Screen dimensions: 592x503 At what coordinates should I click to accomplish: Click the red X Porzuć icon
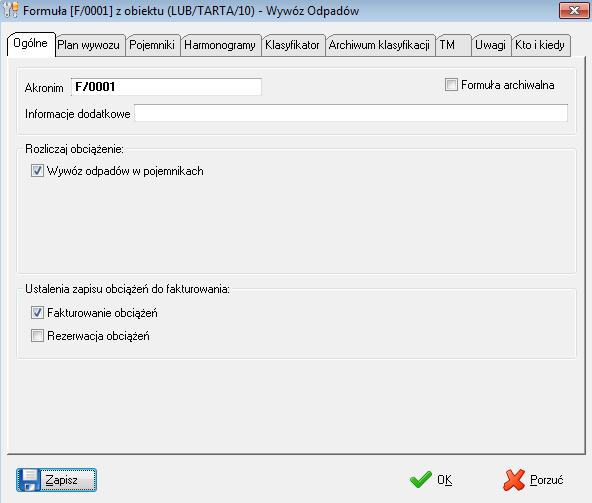514,480
